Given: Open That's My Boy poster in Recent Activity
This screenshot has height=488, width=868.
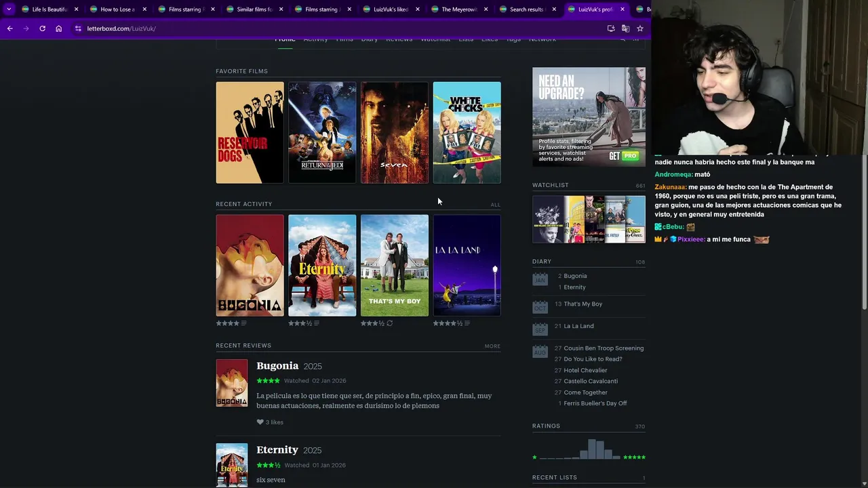Looking at the screenshot, I should (395, 266).
